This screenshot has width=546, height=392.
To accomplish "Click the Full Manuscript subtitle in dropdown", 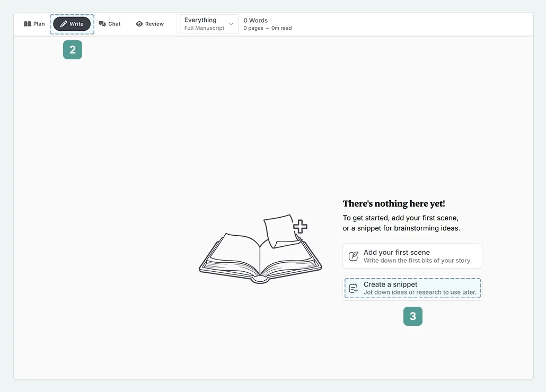I will click(204, 28).
